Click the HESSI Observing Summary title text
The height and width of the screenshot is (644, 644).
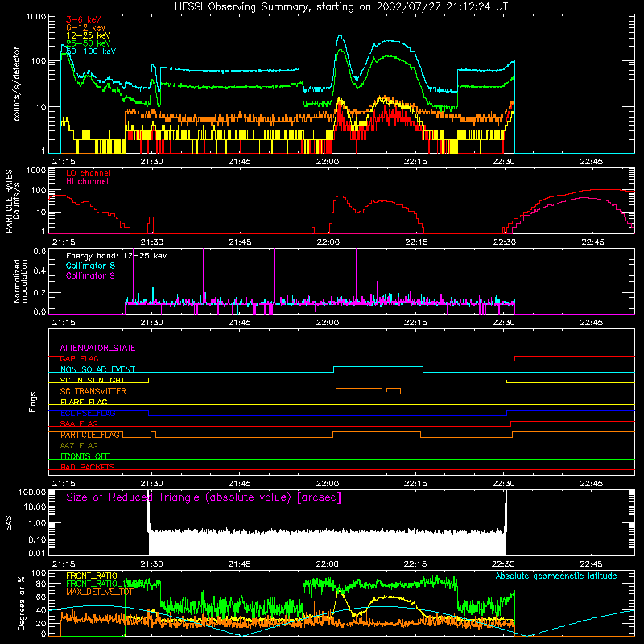(341, 7)
